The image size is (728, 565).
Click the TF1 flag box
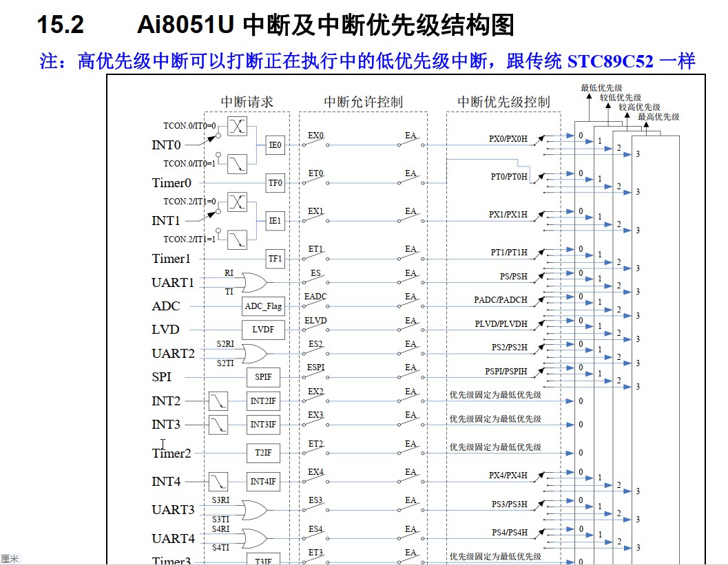(275, 258)
